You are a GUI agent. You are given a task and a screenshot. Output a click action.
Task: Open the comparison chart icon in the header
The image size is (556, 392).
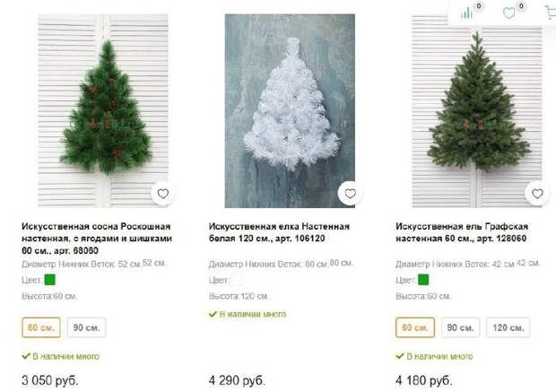[466, 13]
